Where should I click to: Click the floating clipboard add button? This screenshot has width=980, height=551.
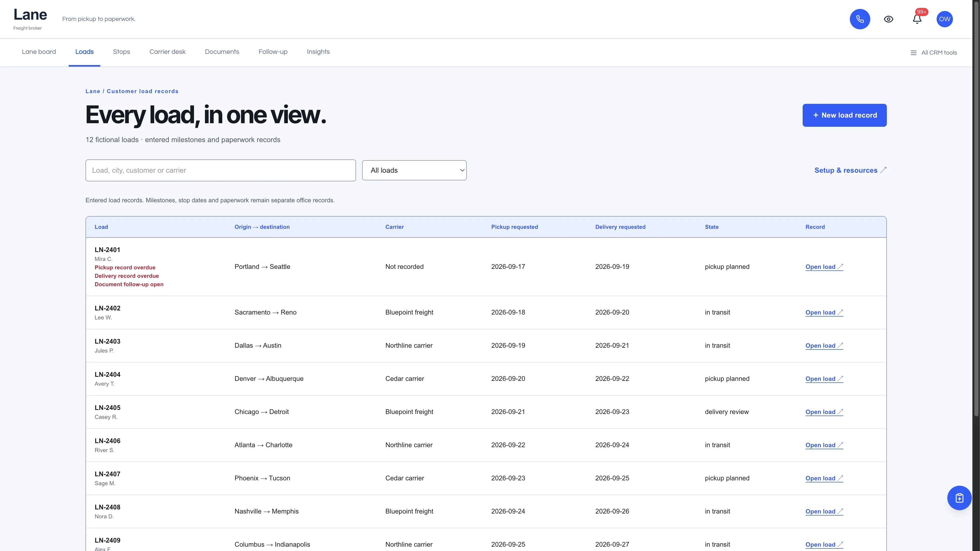click(x=959, y=498)
